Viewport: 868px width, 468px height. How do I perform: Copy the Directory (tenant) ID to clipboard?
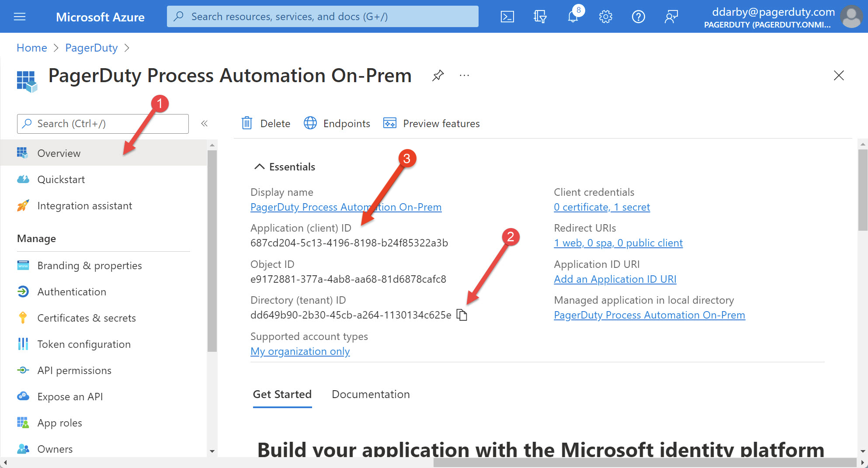tap(462, 315)
